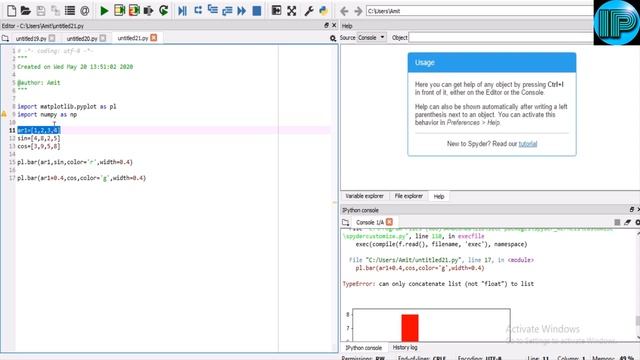Re-run the last script icon
The image size is (640, 360).
pyautogui.click(x=164, y=11)
